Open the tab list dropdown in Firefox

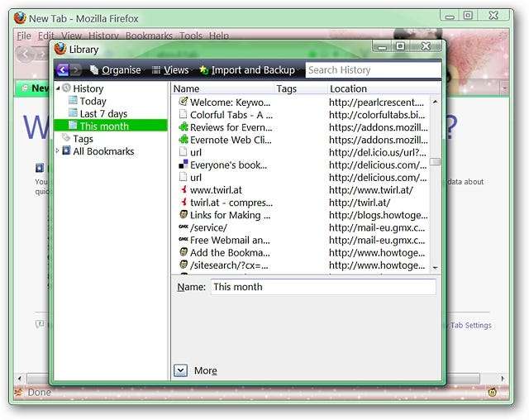[x=505, y=88]
